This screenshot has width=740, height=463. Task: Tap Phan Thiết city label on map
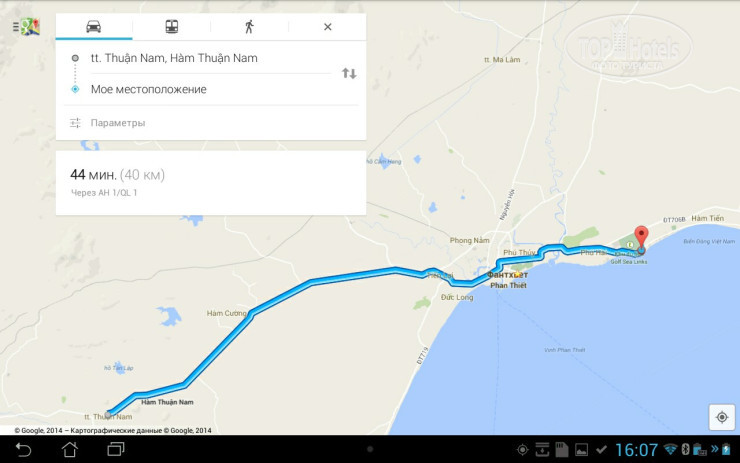[508, 285]
